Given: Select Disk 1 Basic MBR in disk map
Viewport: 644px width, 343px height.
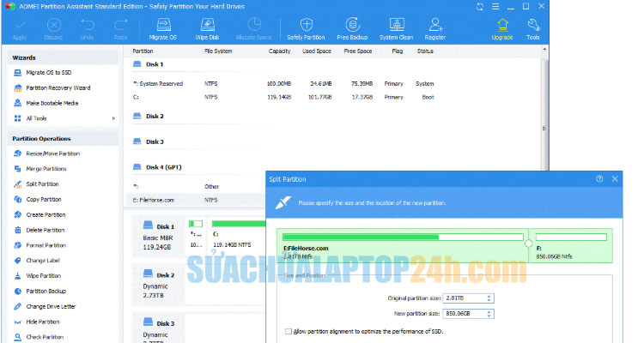Looking at the screenshot, I should pos(159,238).
